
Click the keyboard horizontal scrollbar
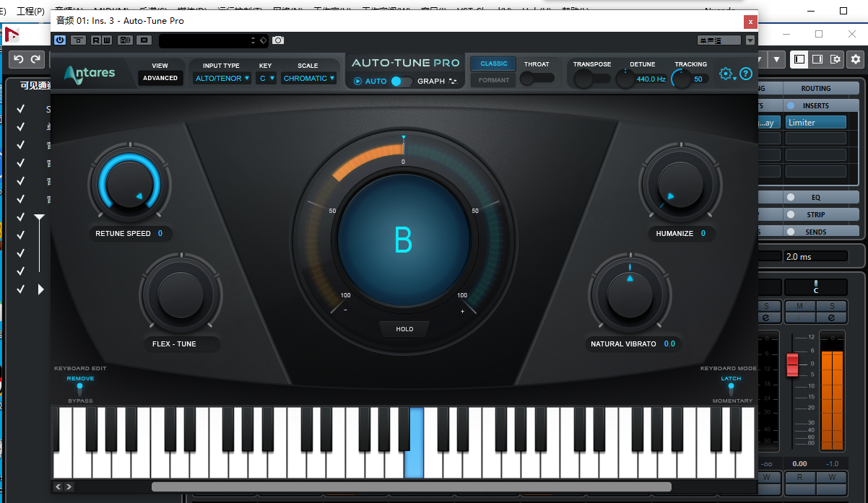(x=411, y=487)
